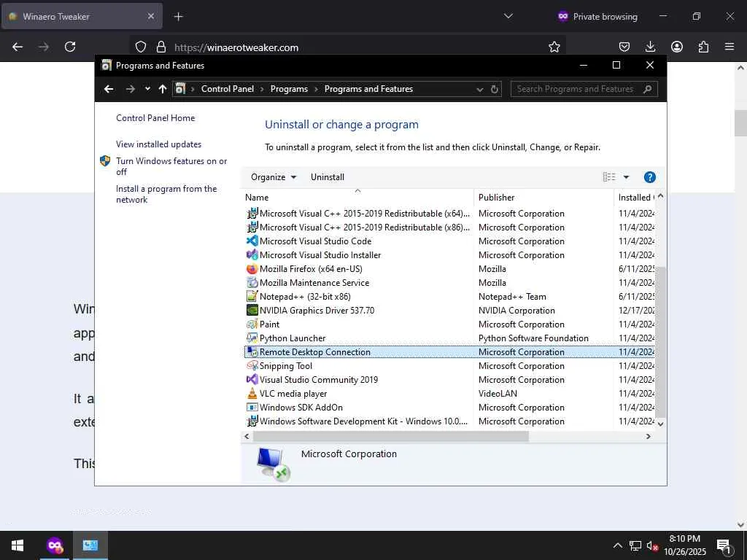Viewport: 747px width, 560px height.
Task: Sort by the Installed On column header
Action: tap(635, 197)
